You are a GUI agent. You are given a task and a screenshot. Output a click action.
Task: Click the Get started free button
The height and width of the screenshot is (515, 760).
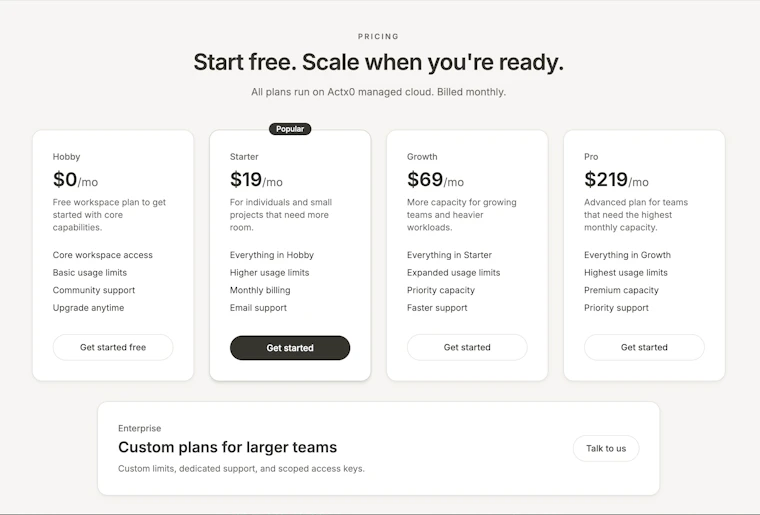tap(113, 347)
